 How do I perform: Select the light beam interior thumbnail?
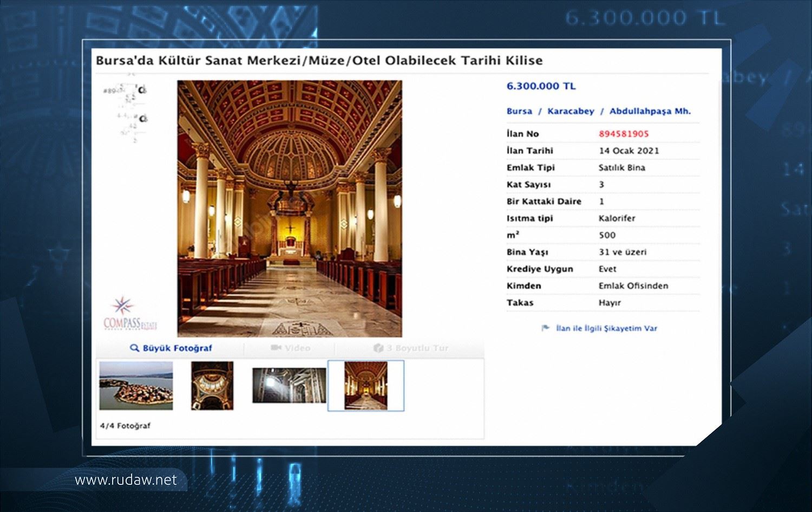[x=289, y=386]
